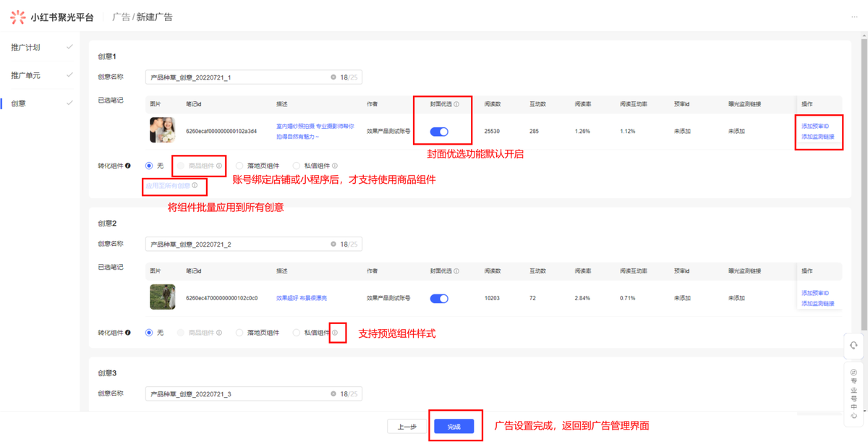This screenshot has height=447, width=868.
Task: Choose 私信组件 radio option in 创意1
Action: point(297,166)
